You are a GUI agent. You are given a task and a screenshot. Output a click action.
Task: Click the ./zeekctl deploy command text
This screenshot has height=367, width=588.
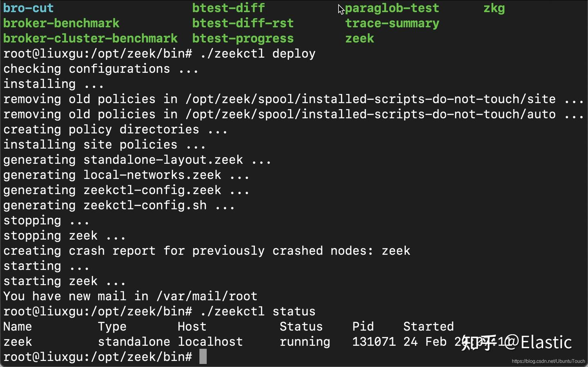tap(258, 54)
